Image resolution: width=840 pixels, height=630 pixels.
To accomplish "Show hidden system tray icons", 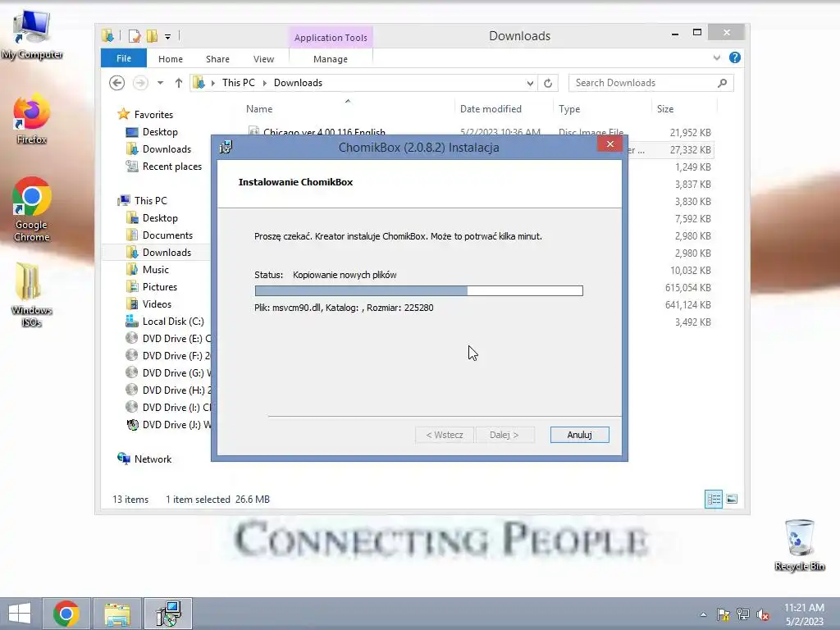I will coord(703,614).
